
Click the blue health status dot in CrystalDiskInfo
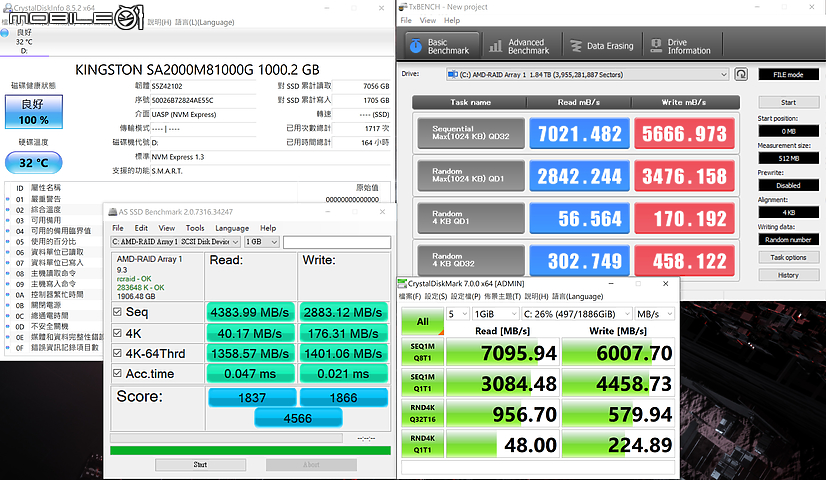[5, 33]
